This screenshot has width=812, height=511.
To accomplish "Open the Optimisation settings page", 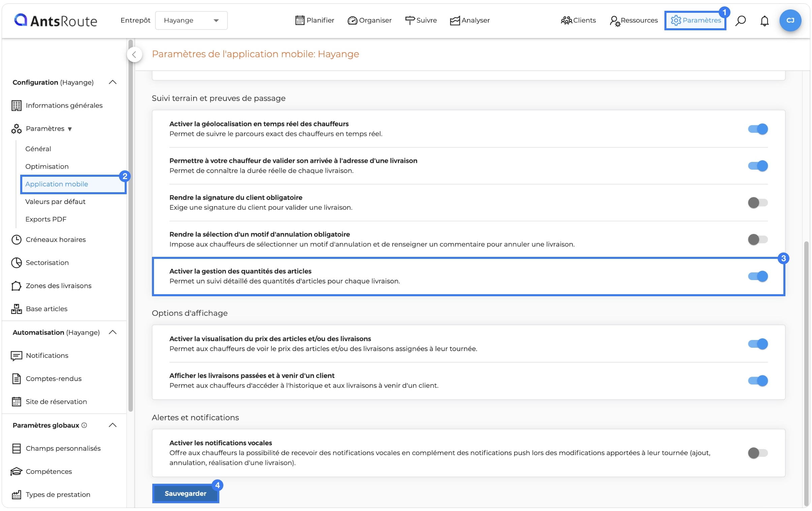I will pyautogui.click(x=47, y=166).
